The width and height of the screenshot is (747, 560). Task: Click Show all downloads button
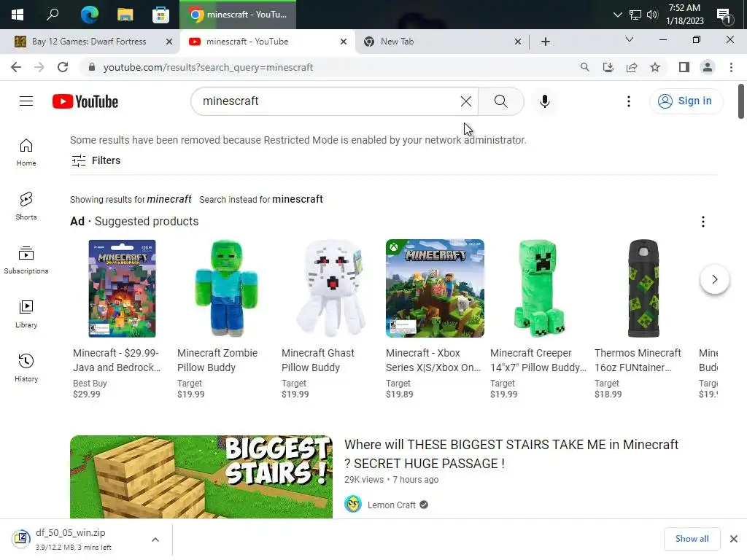click(692, 539)
